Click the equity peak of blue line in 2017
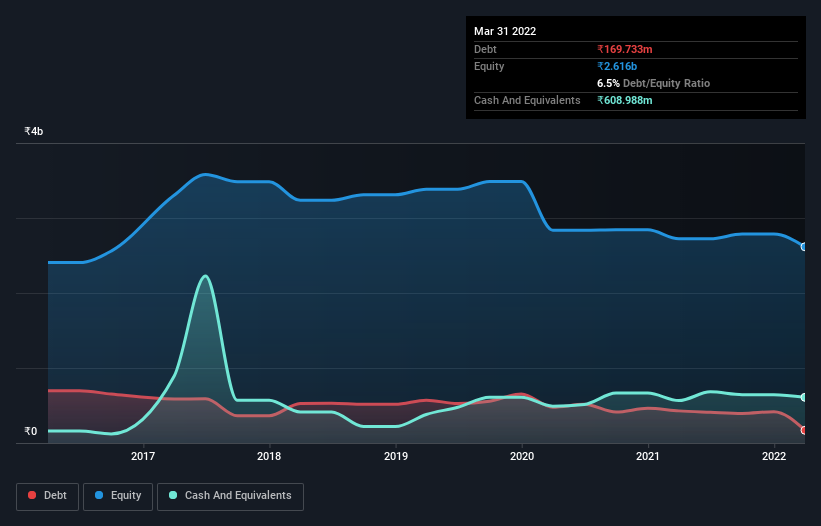Screen dimensions: 821x526 tap(205, 174)
